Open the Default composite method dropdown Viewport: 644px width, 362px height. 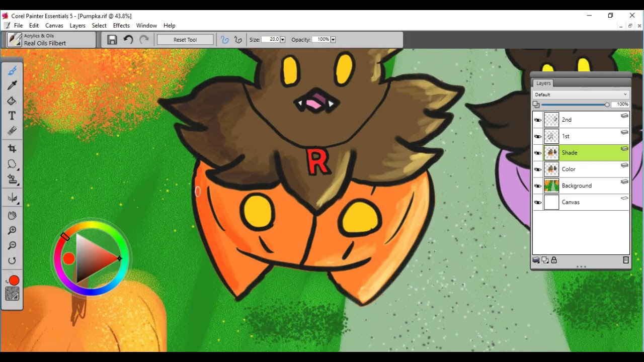tap(581, 95)
